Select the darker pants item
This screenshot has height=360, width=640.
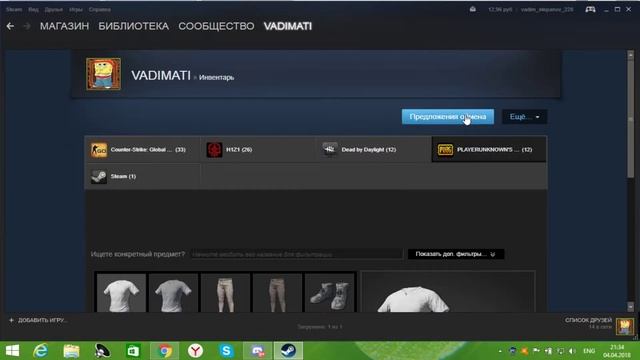278,293
